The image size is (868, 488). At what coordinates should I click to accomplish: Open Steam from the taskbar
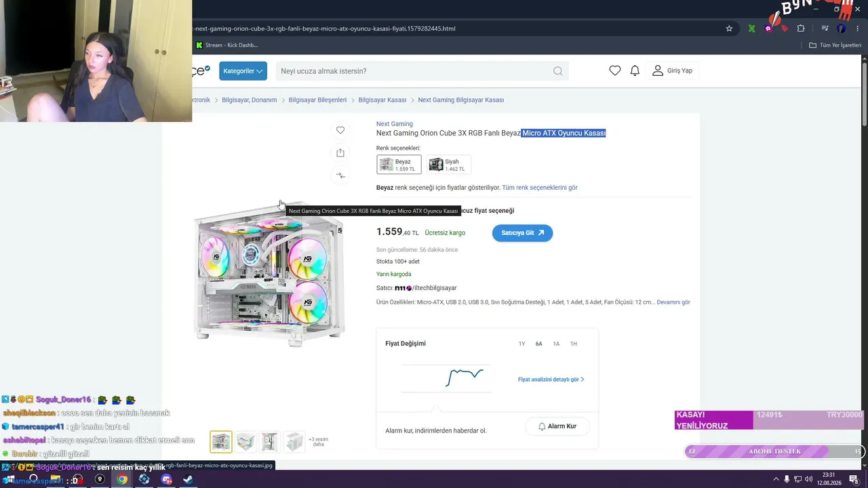click(x=187, y=479)
